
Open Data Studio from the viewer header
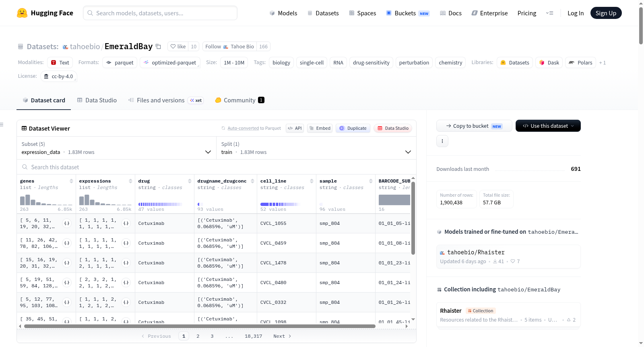393,128
